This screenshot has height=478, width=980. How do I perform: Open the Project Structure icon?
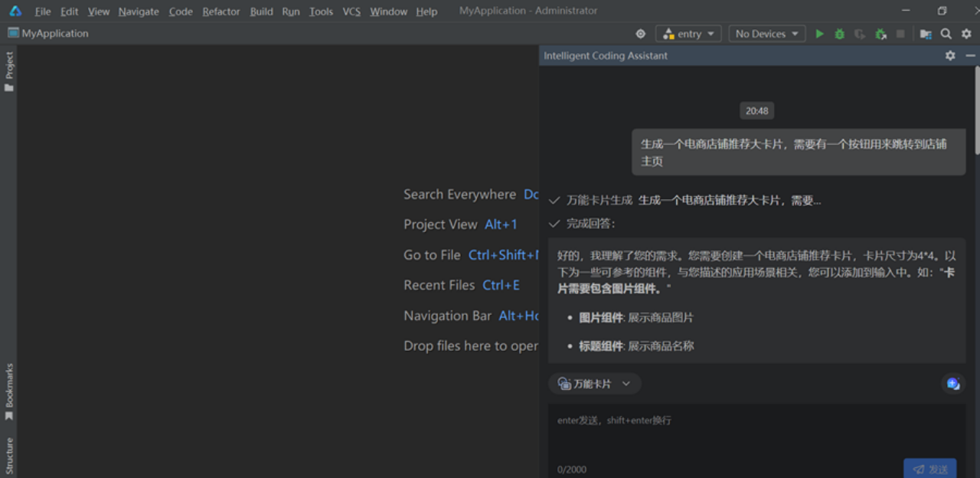(x=926, y=34)
